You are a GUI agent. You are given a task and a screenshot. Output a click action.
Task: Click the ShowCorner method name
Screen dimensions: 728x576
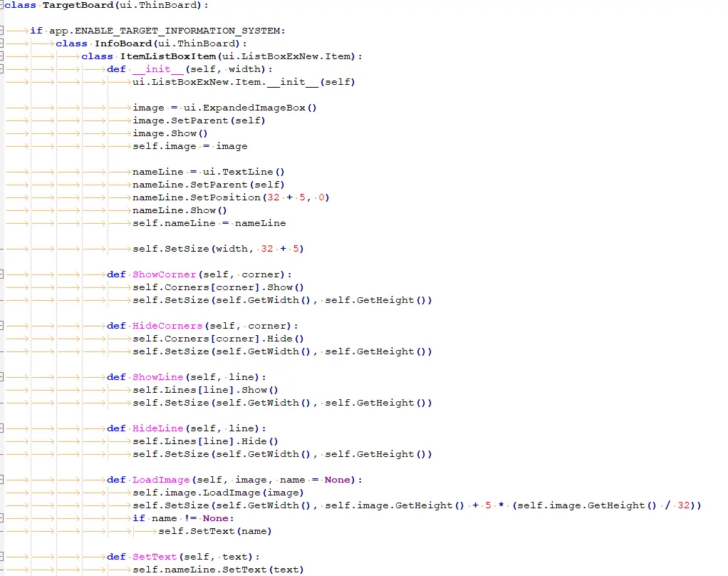164,274
